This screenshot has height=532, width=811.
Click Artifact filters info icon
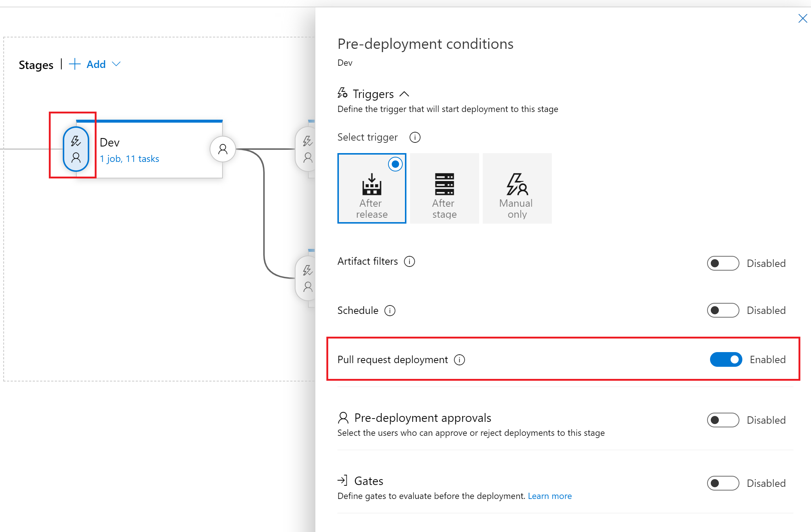[409, 261]
